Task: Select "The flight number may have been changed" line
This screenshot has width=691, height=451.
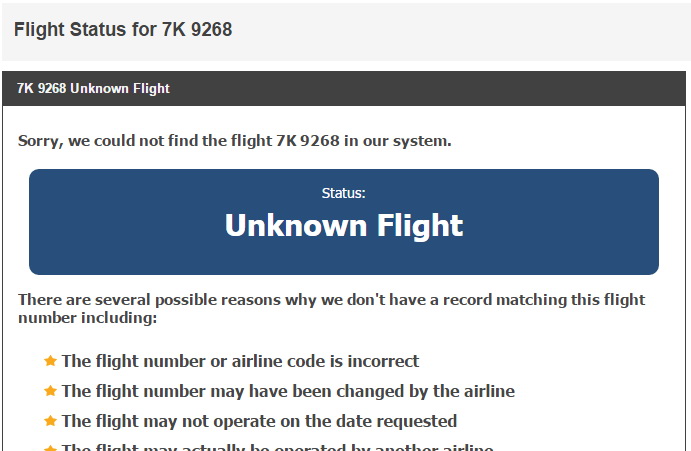Action: pos(288,391)
